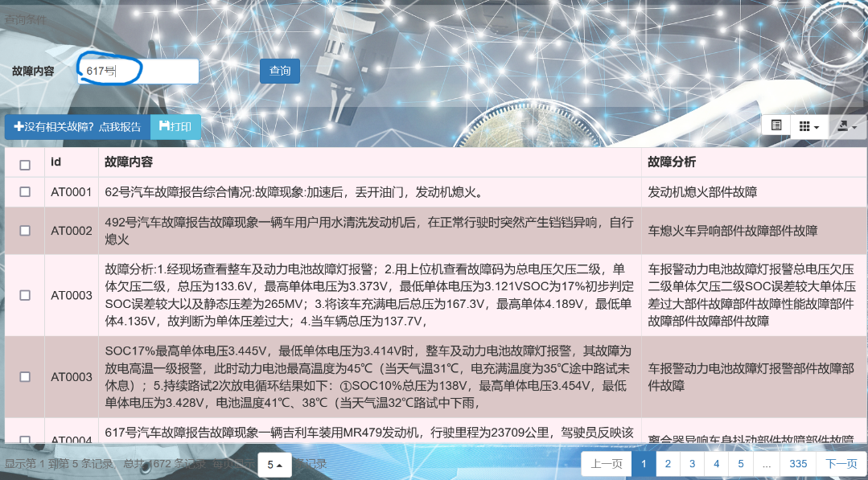Check the checkbox beside record AT0003

[x=24, y=295]
